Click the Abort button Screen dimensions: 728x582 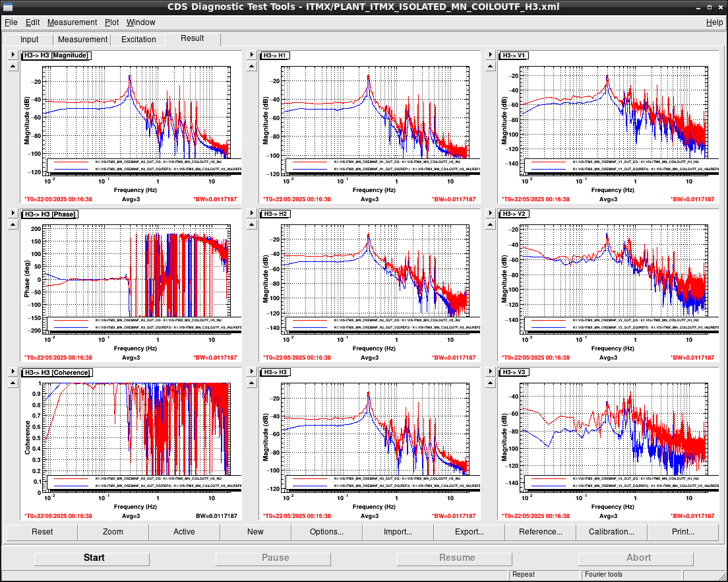pos(636,558)
